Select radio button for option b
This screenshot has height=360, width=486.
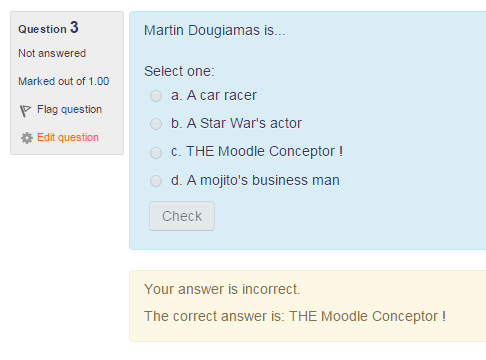(x=156, y=124)
